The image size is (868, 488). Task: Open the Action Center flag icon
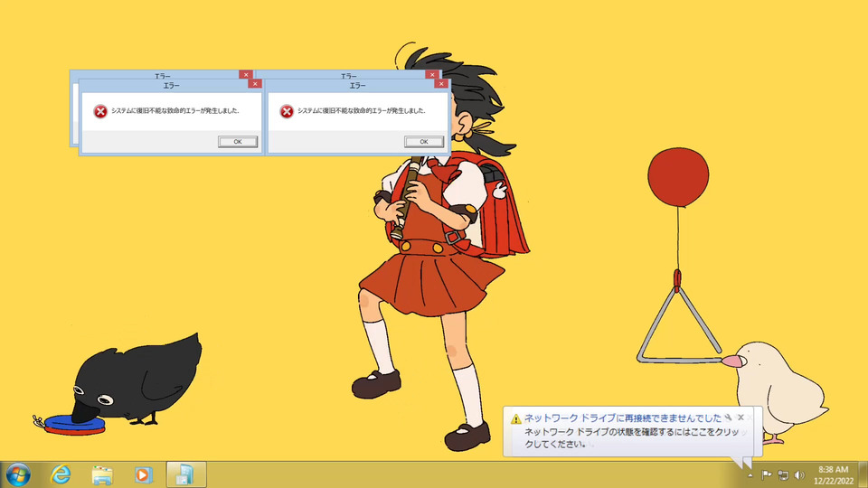coord(767,474)
